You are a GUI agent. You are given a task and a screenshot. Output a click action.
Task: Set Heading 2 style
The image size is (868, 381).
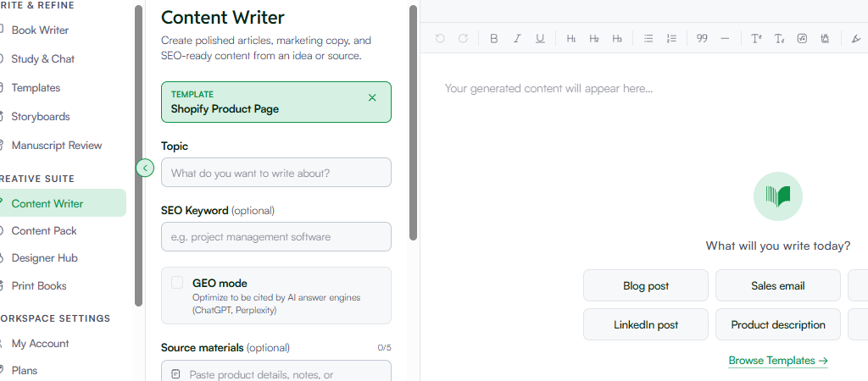pyautogui.click(x=594, y=38)
